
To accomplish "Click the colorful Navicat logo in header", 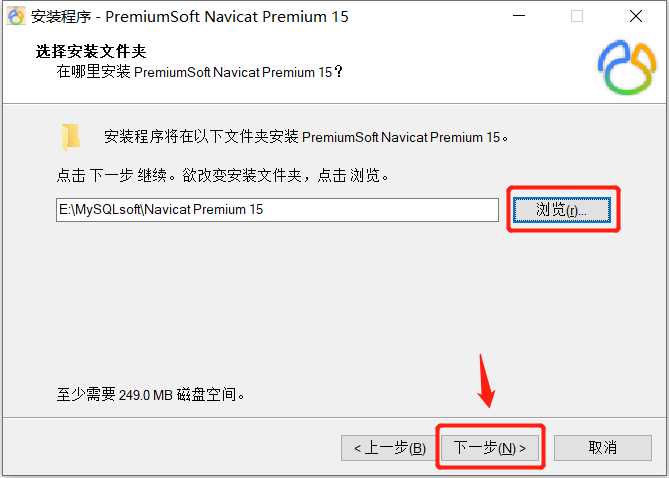I will 627,67.
